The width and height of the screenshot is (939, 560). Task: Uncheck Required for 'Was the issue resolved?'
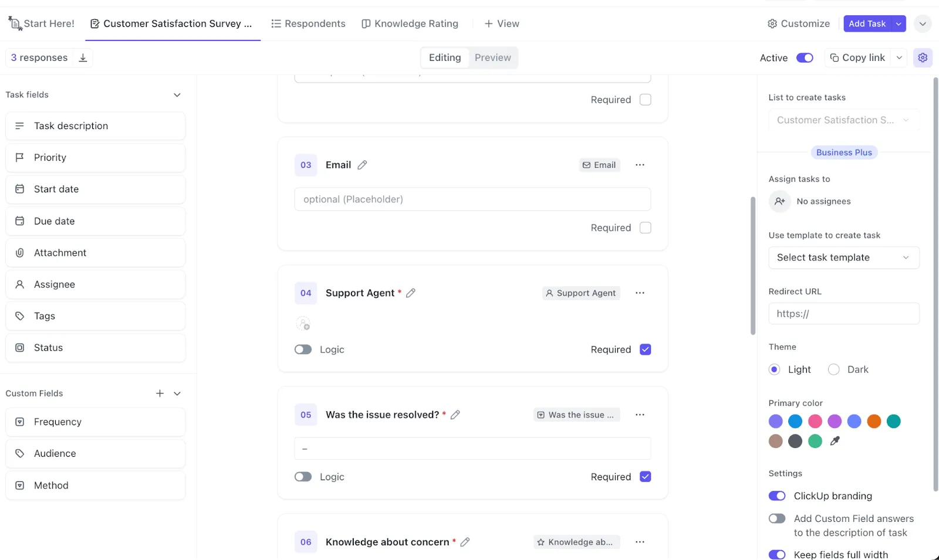tap(645, 477)
